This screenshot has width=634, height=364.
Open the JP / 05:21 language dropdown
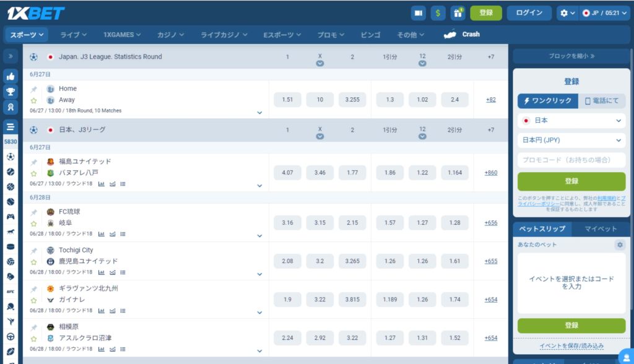point(604,13)
